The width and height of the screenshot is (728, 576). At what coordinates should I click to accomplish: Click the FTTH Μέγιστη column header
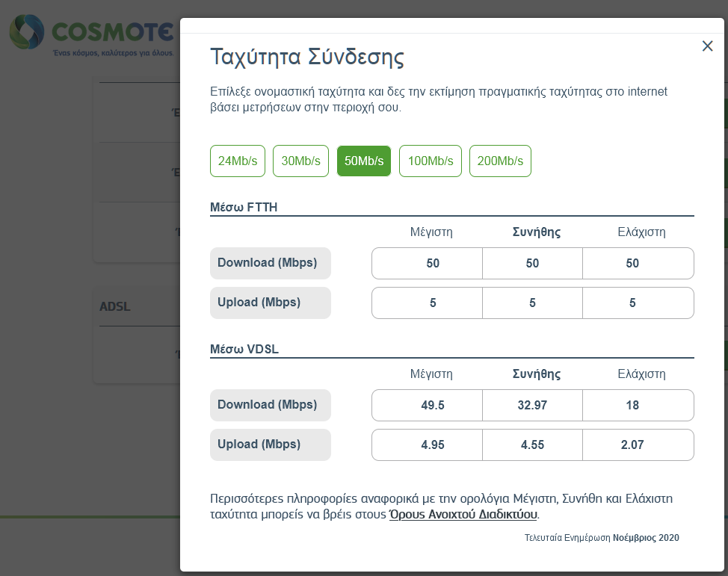(x=431, y=232)
